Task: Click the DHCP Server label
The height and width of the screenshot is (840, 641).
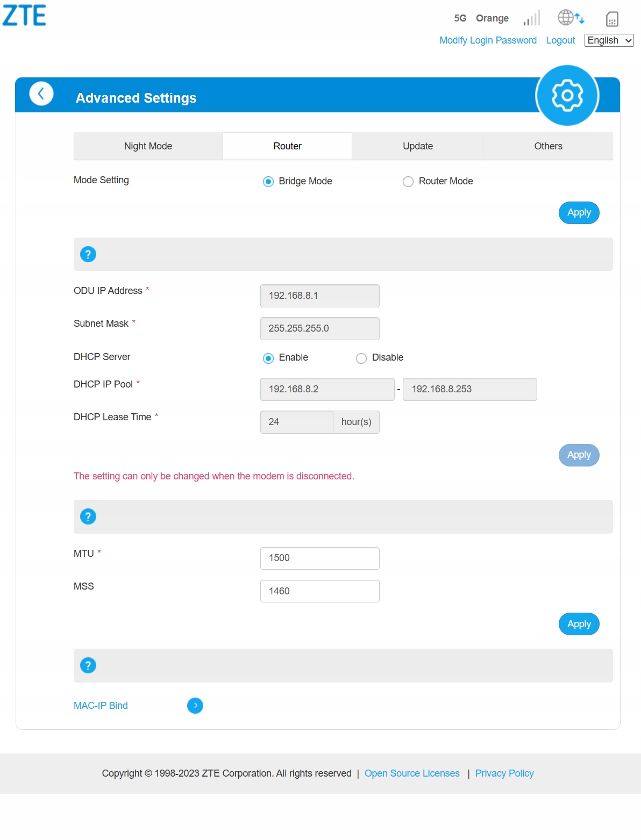Action: (102, 357)
